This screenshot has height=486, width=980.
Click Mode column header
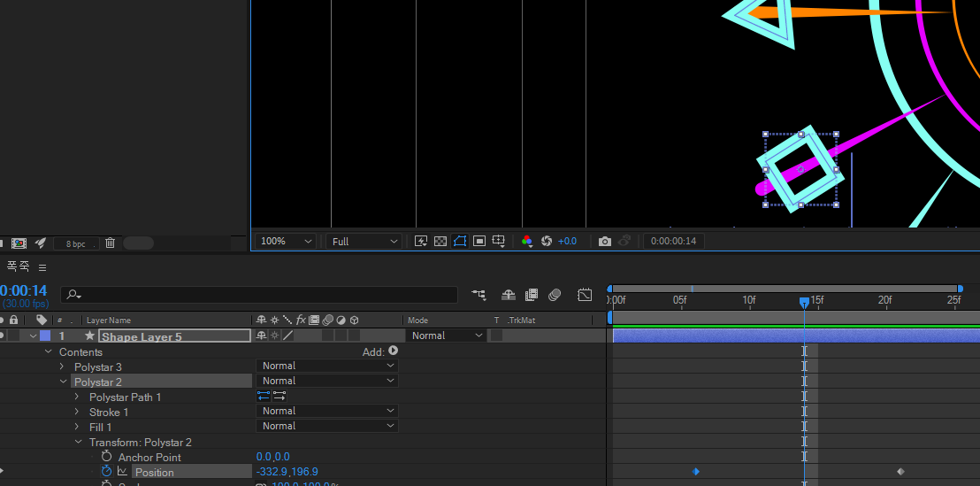[418, 320]
